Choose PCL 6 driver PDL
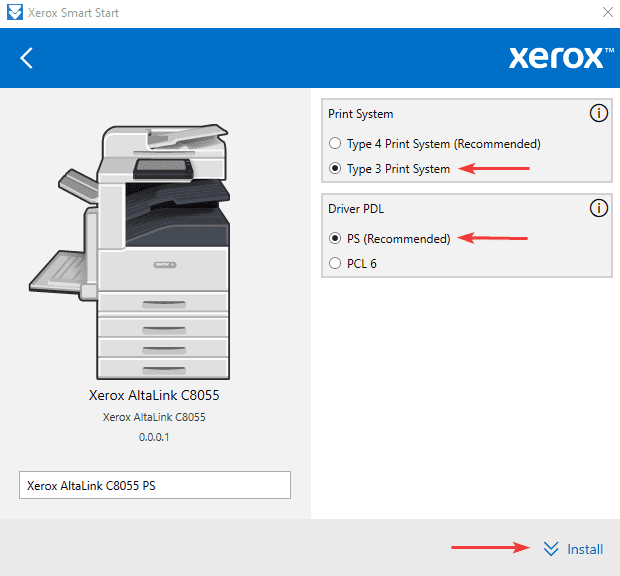This screenshot has height=576, width=620. coord(336,264)
